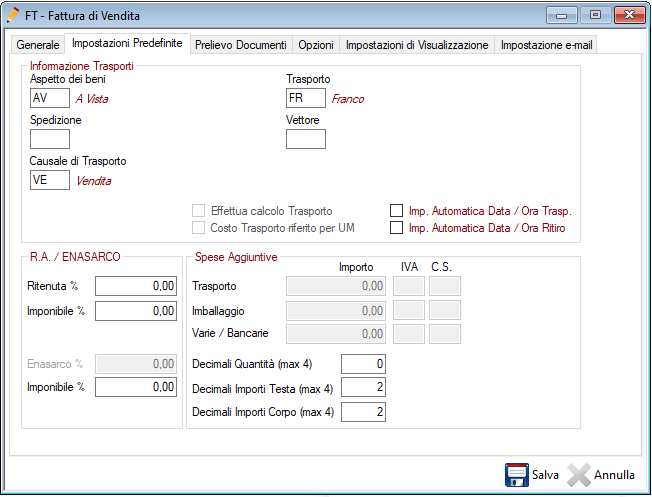Click the Annulla X icon
Image resolution: width=652 pixels, height=497 pixels.
[x=579, y=475]
